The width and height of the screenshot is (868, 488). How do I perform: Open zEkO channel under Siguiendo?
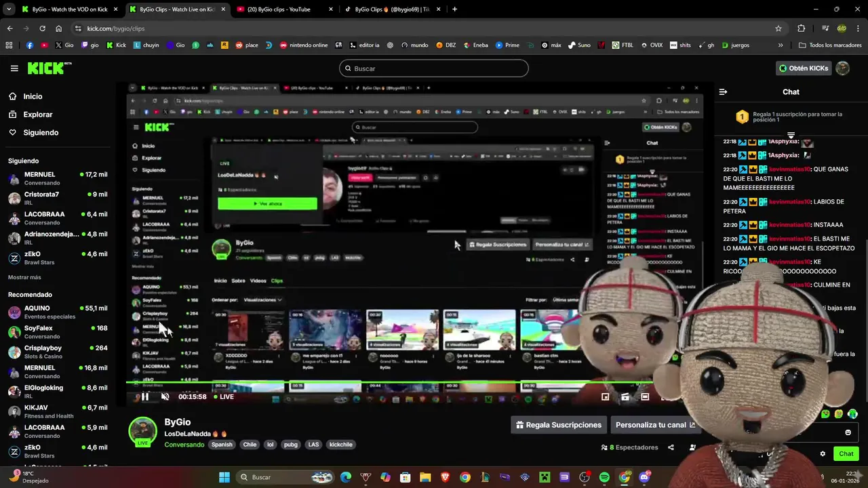[x=58, y=258]
